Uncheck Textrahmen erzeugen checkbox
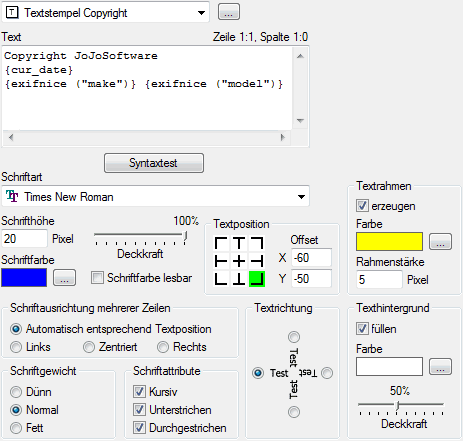463x441 pixels. point(362,206)
